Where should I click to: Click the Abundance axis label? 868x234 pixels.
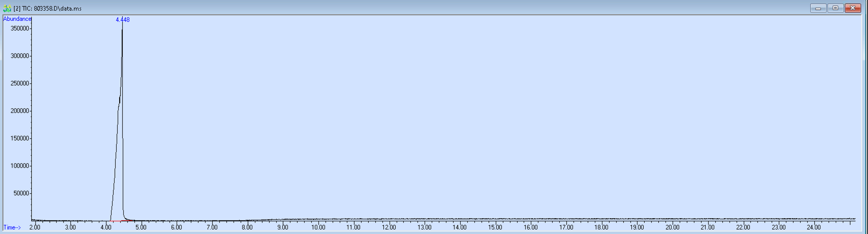click(17, 19)
